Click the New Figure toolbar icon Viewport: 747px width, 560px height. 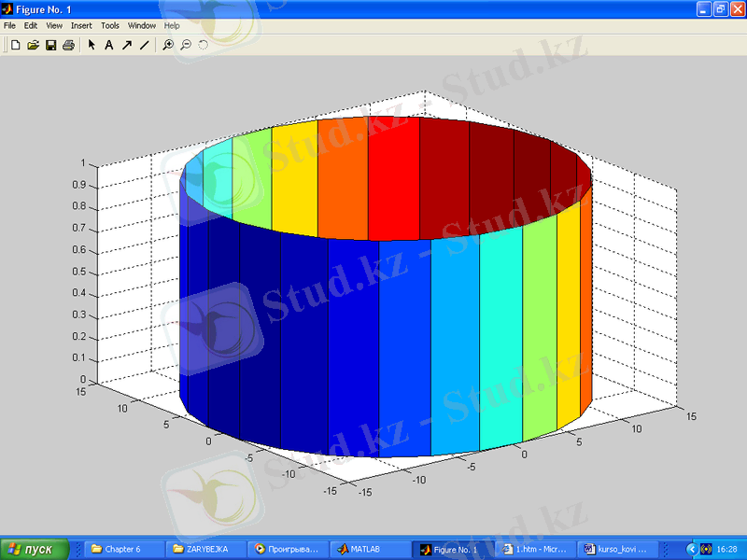tap(15, 45)
